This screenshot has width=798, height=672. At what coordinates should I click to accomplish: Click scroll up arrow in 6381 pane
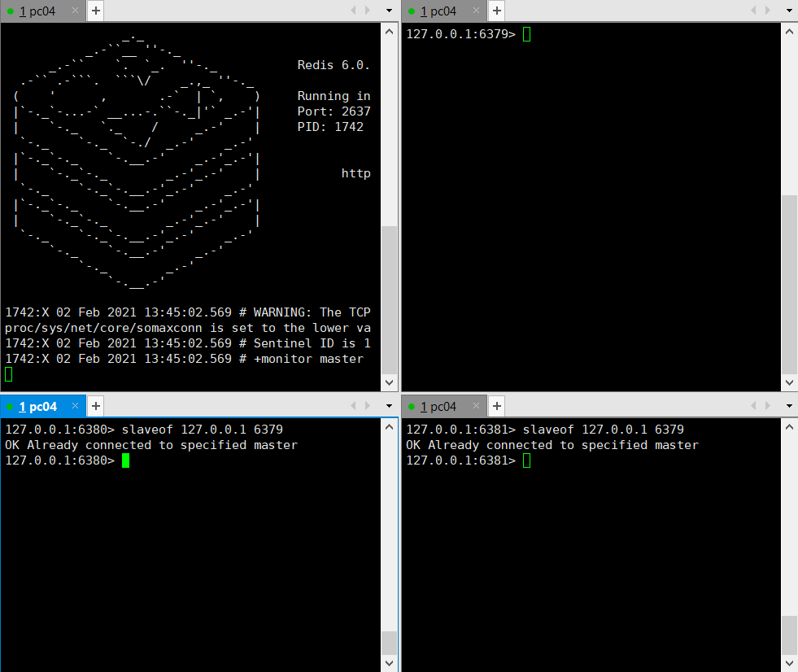point(789,427)
